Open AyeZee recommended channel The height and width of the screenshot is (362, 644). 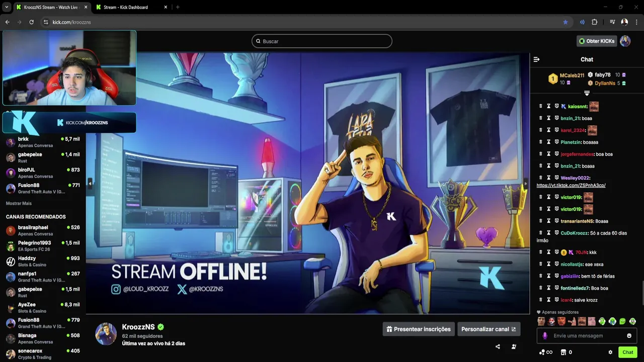[43, 308]
